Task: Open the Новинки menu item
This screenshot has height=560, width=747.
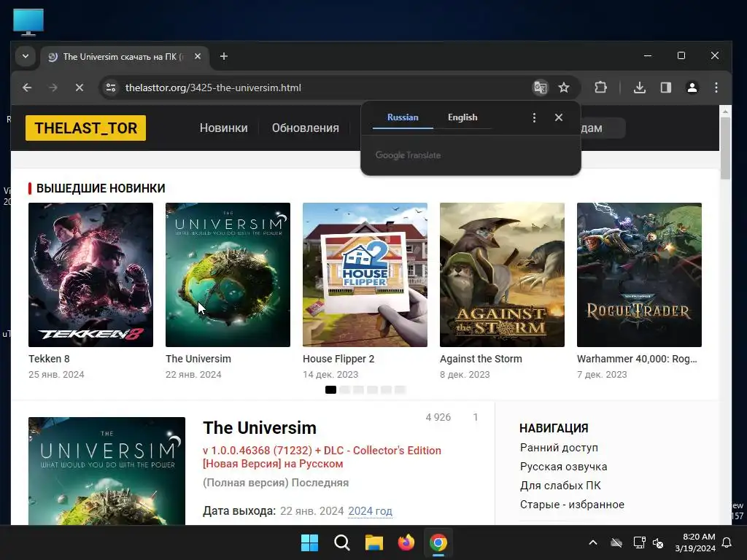Action: 223,128
